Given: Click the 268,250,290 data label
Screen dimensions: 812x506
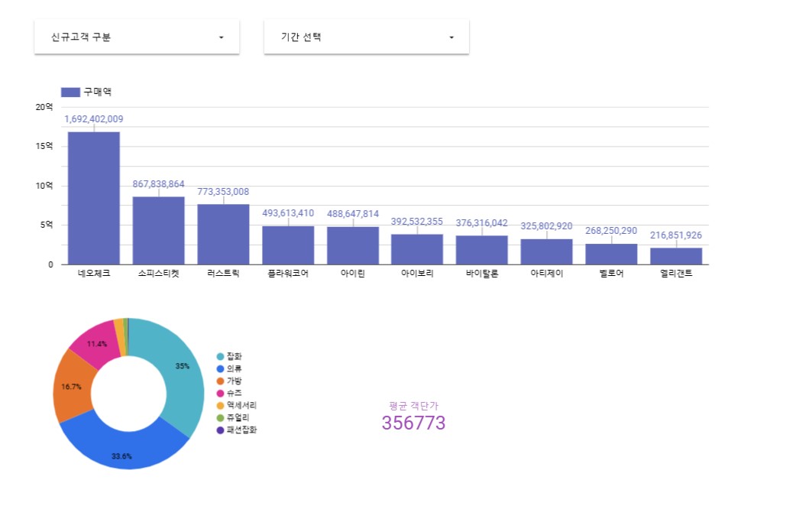Looking at the screenshot, I should (x=611, y=231).
